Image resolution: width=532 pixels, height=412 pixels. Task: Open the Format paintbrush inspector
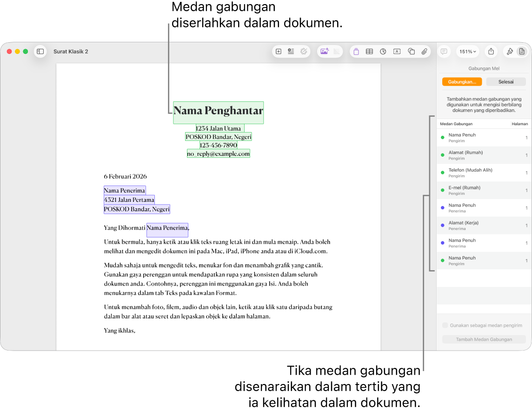click(510, 52)
